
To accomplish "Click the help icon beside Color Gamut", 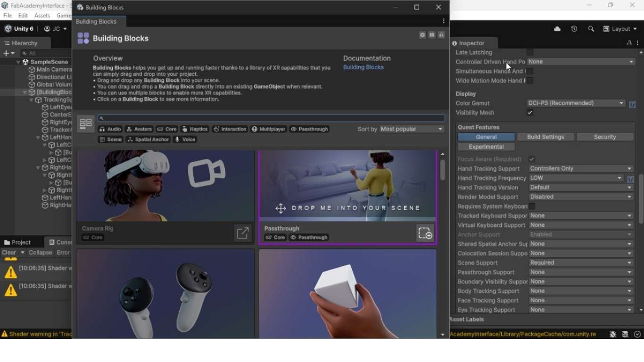I will coord(633,104).
